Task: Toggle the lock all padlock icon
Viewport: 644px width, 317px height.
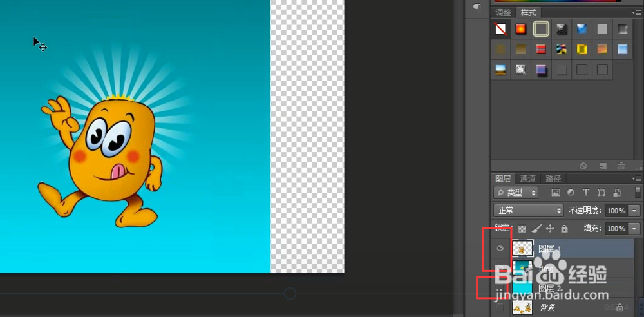Action: click(564, 229)
